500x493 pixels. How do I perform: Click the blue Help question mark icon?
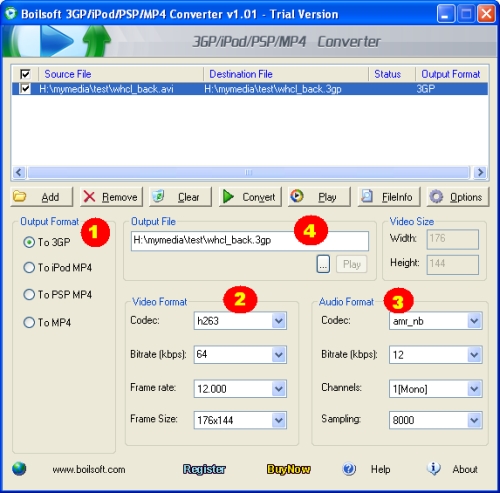[349, 469]
